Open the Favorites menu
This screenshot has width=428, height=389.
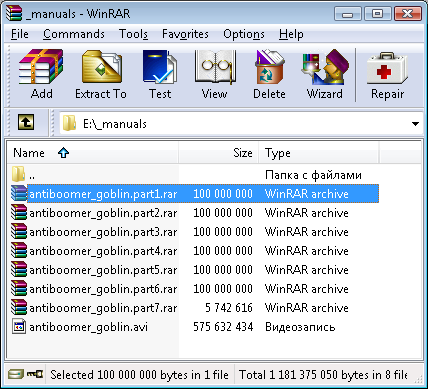coord(185,34)
